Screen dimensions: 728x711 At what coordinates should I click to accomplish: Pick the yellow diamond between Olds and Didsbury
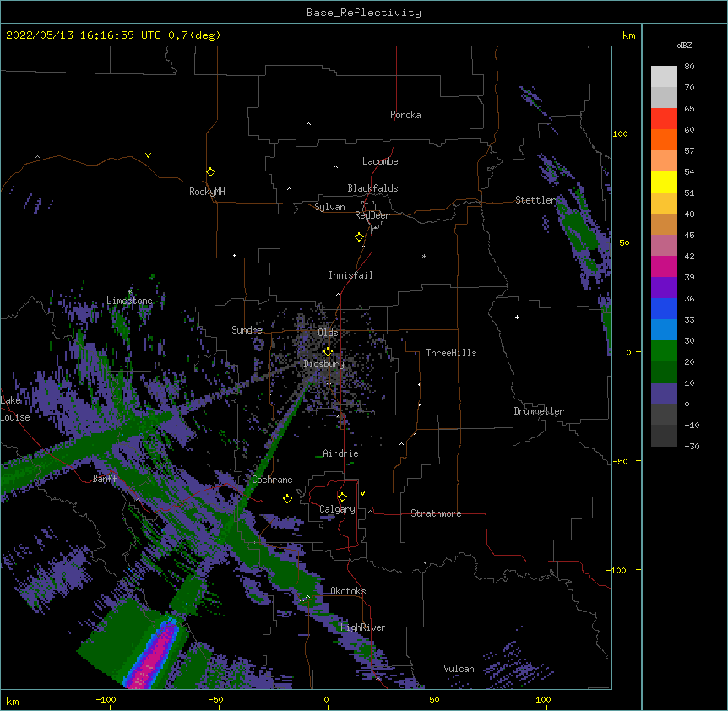[x=328, y=352]
